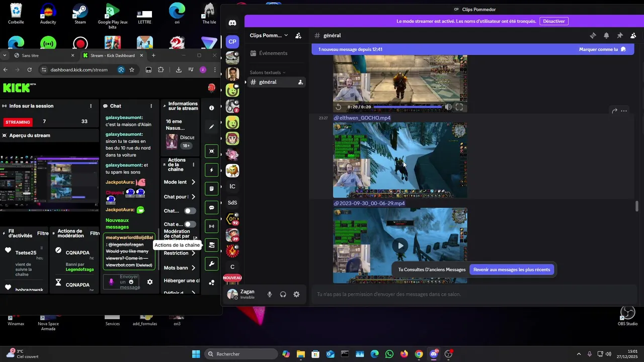Open 2023-09-30_00-06-29.mp4 link
Image resolution: width=644 pixels, height=362 pixels.
pyautogui.click(x=372, y=204)
